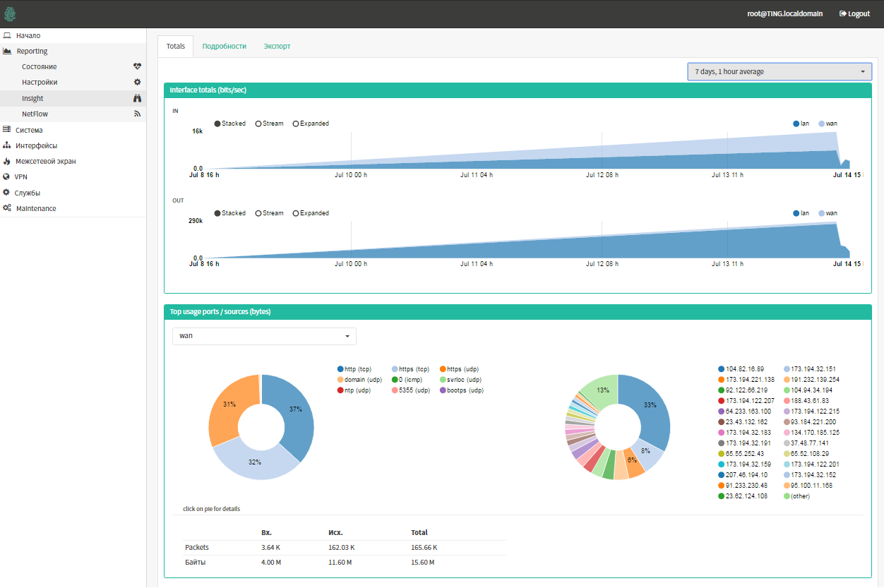Open the '7 days, 1 hour average' dropdown
This screenshot has width=884, height=588.
[x=779, y=71]
